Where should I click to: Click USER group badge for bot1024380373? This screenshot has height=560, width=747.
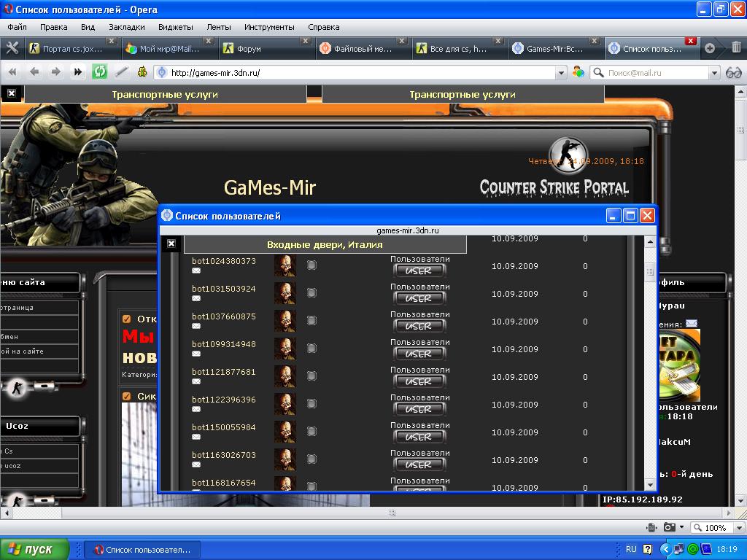pos(419,271)
